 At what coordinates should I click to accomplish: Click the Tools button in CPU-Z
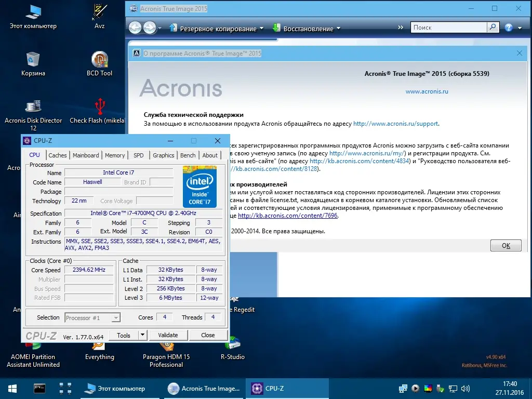tap(124, 335)
